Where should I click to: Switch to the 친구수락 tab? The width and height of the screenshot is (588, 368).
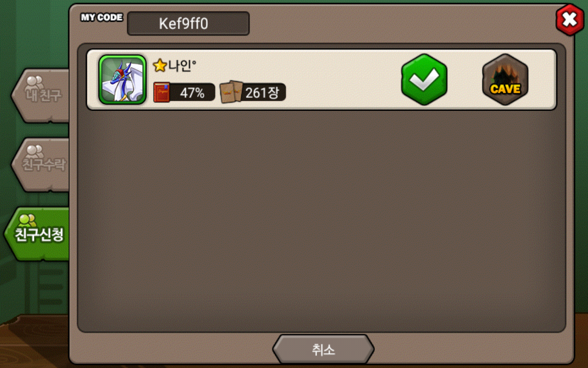tap(40, 165)
